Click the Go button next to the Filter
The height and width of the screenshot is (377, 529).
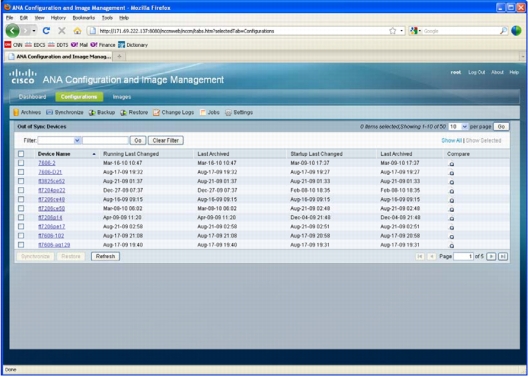(x=138, y=140)
